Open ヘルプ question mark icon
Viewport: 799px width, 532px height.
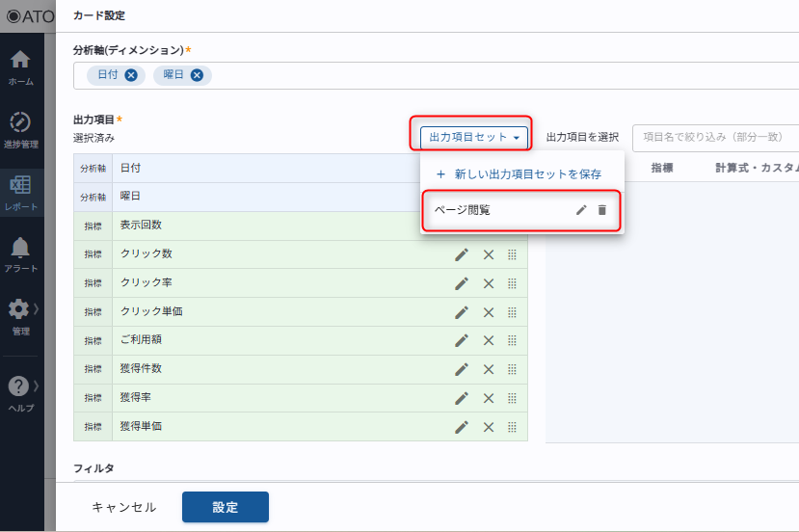tap(19, 386)
